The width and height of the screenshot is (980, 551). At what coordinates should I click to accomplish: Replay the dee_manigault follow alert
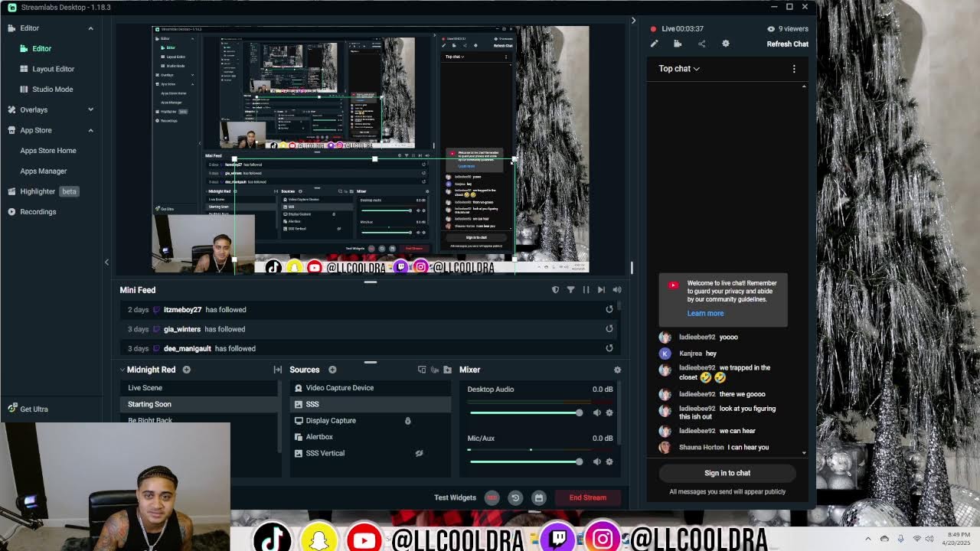[x=609, y=348]
